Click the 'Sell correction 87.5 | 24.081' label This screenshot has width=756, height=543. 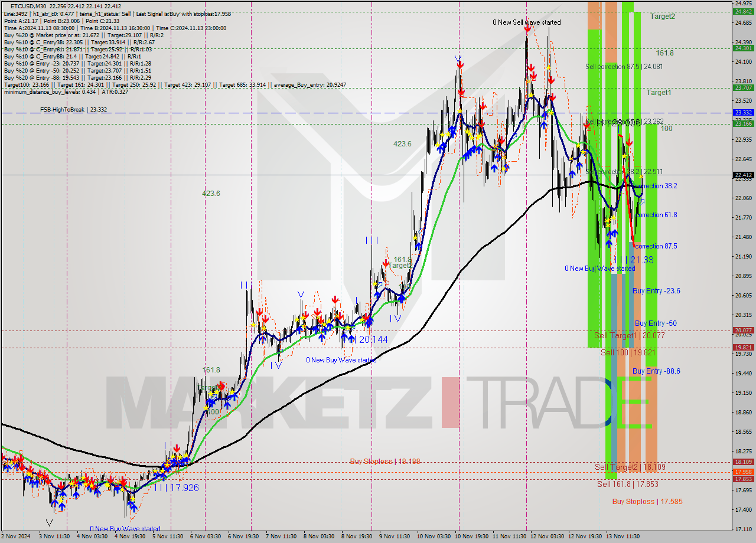(624, 67)
